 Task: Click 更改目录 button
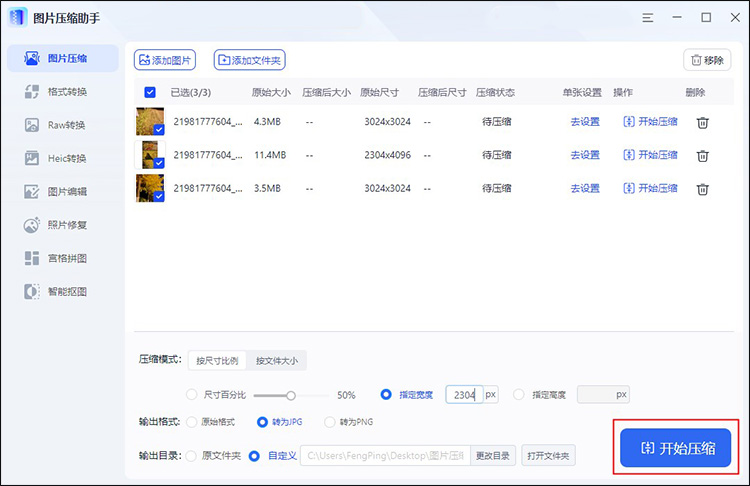493,456
